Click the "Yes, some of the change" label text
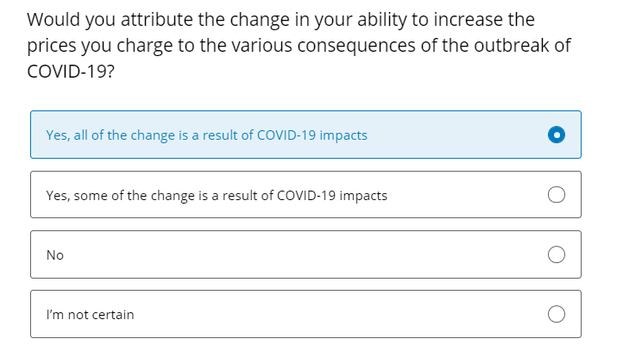This screenshot has width=623, height=364. [217, 196]
